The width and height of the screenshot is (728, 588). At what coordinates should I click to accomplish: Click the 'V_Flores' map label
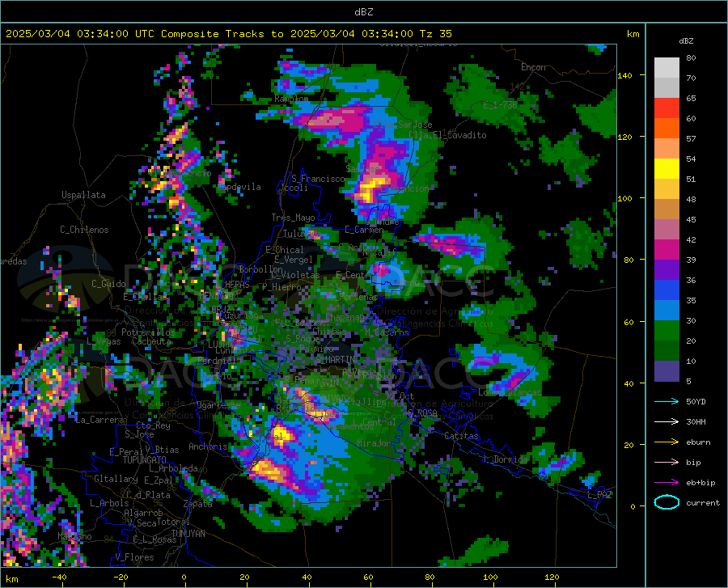tap(134, 557)
